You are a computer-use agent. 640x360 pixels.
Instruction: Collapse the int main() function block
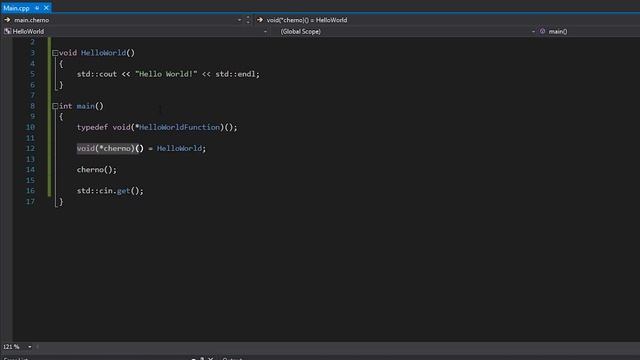click(55, 106)
